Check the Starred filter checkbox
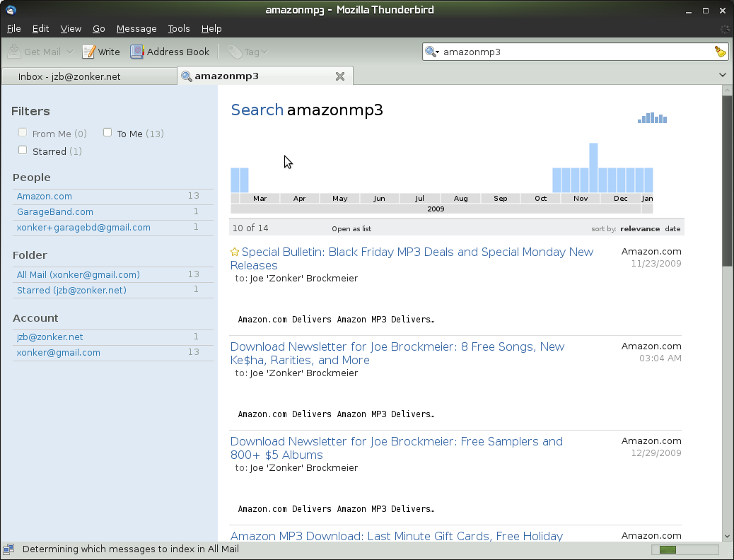The height and width of the screenshot is (560, 734). coord(23,150)
